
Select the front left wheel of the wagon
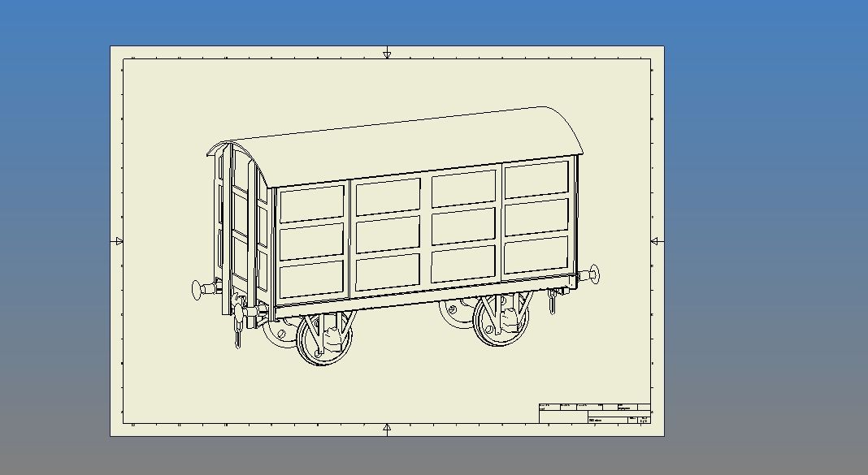click(324, 339)
